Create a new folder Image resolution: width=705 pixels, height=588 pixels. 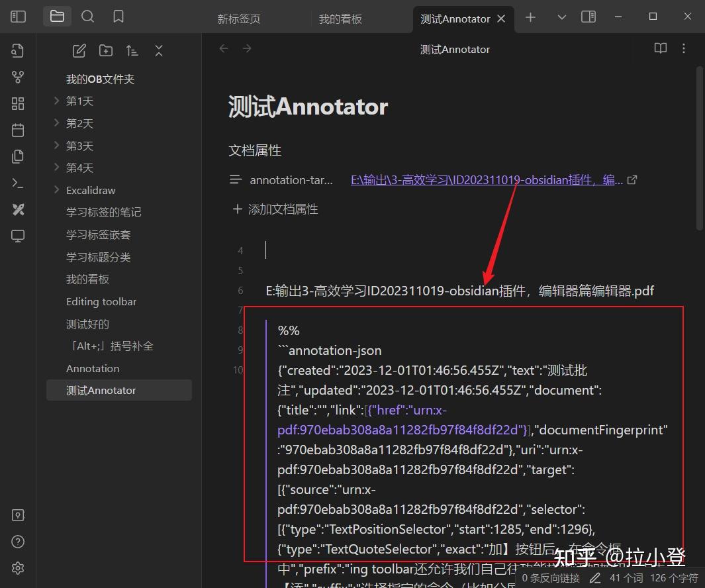106,51
